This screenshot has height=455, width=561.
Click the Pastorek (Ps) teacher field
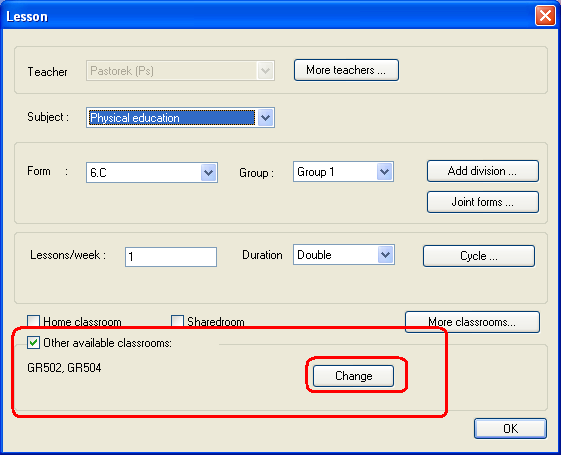[172, 70]
